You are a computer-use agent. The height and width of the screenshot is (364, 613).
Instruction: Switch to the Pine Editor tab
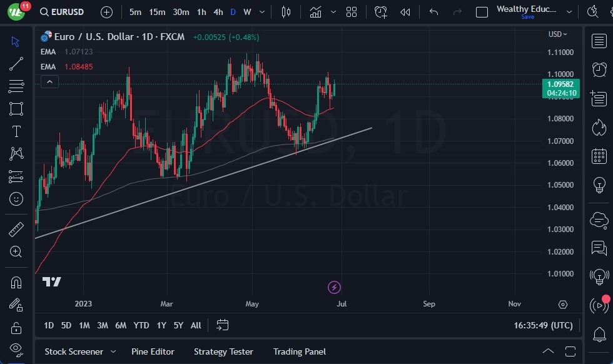pos(153,351)
